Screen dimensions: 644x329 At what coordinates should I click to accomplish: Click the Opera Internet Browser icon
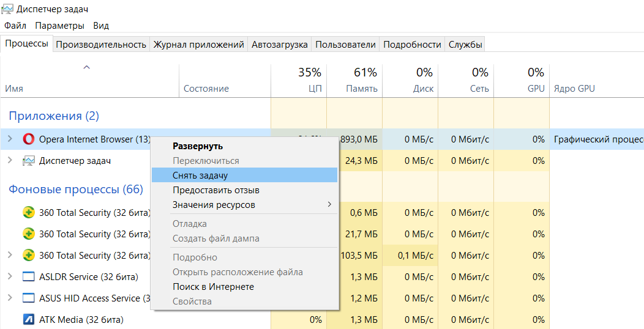click(x=28, y=139)
